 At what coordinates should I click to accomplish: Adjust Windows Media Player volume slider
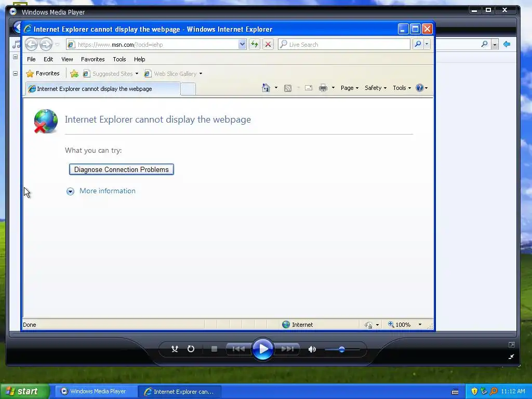[x=342, y=349]
